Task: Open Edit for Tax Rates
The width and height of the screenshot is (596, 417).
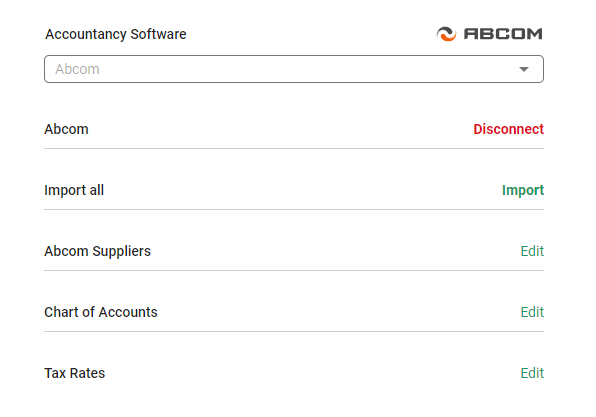Action: click(x=532, y=373)
